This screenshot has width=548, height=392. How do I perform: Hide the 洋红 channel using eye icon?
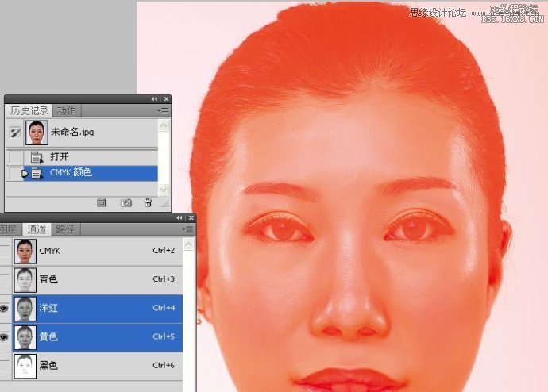click(5, 308)
